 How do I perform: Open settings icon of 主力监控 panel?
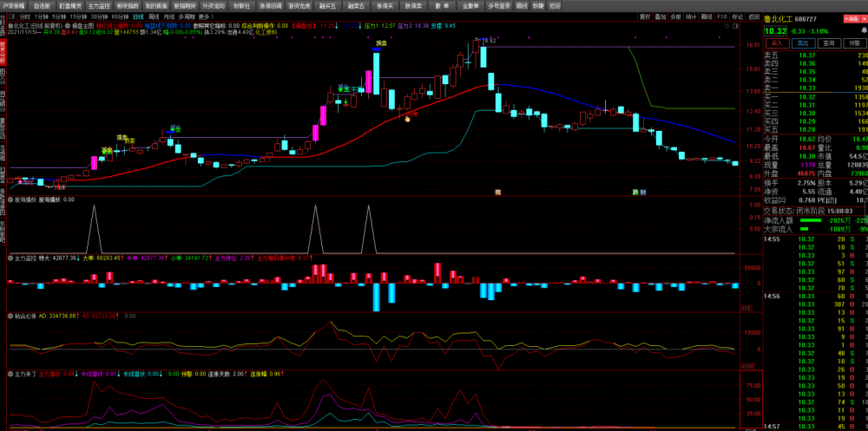[x=10, y=258]
